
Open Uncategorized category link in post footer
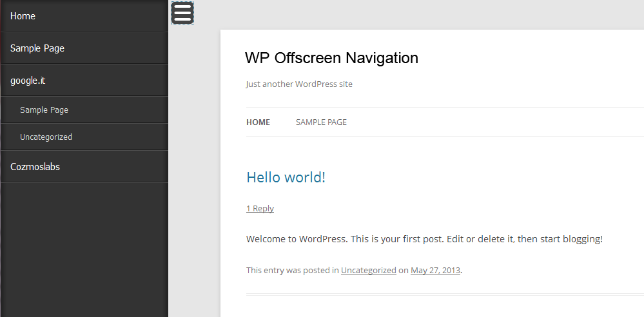click(x=368, y=270)
